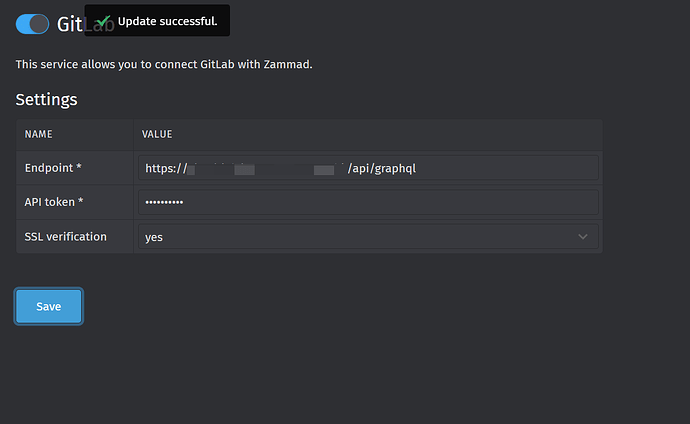This screenshot has height=424, width=690.
Task: Click the "/api/graphql" text in Endpoint
Action: [381, 168]
